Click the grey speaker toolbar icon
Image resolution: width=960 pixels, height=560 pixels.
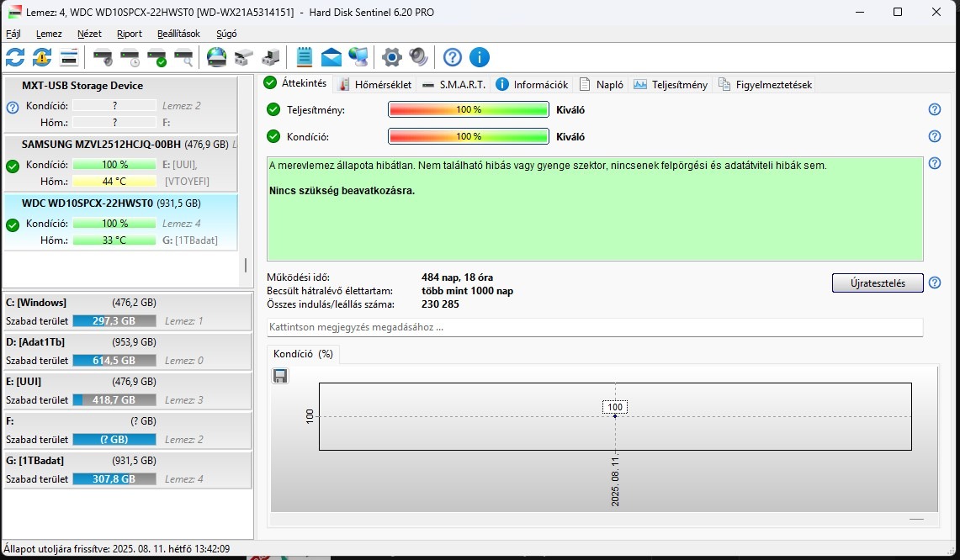(x=419, y=57)
